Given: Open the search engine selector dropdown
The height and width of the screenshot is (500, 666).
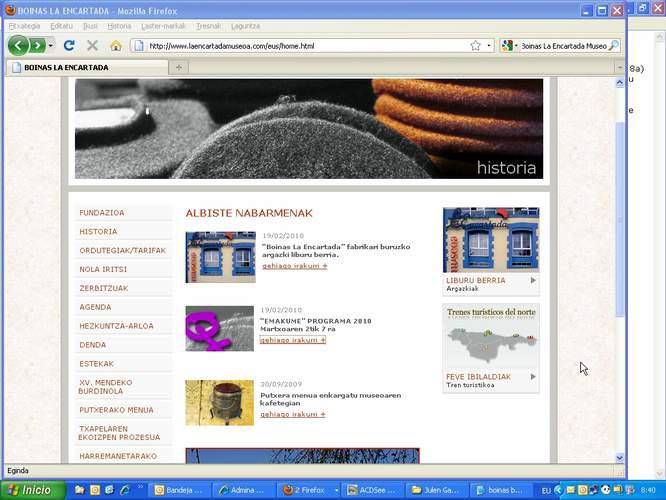Looking at the screenshot, I should point(509,46).
